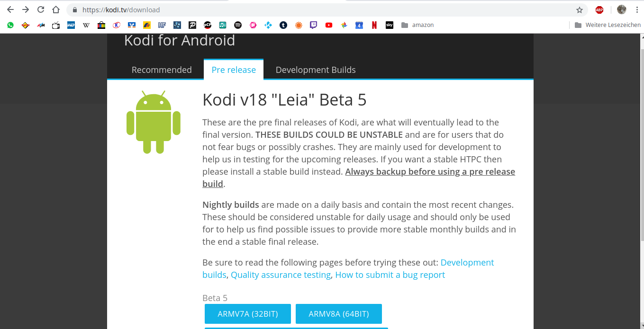644x329 pixels.
Task: Click the Adblock Plus extension icon
Action: click(599, 9)
